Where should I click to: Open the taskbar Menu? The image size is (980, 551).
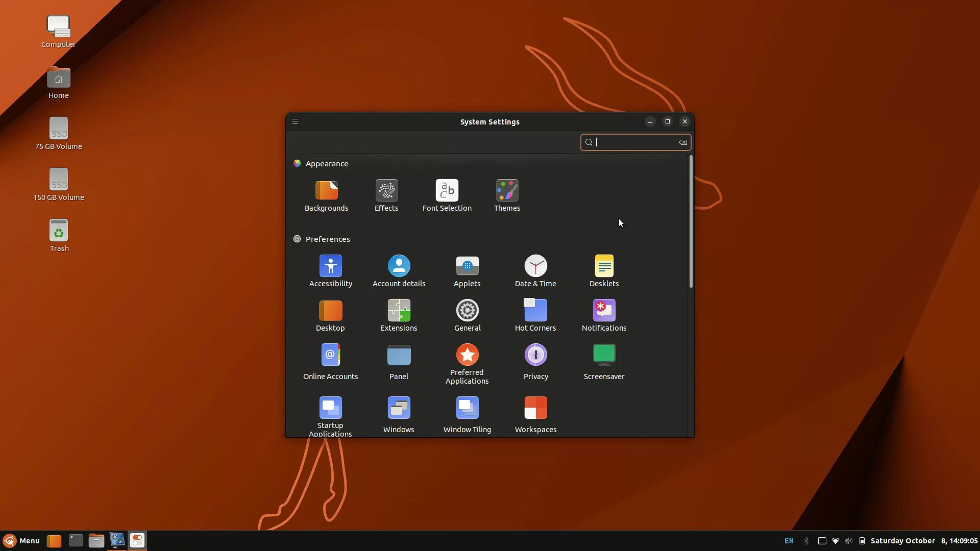point(21,540)
